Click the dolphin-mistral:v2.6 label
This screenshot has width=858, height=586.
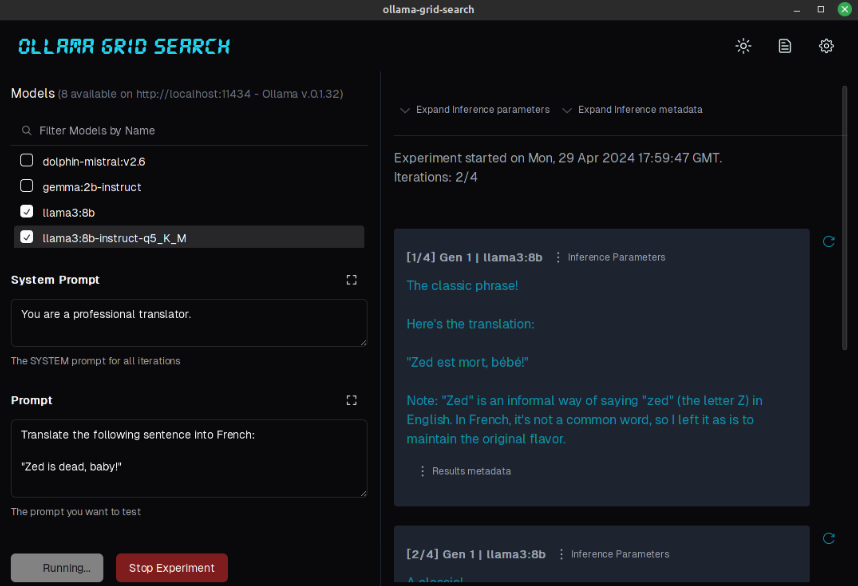tap(94, 162)
